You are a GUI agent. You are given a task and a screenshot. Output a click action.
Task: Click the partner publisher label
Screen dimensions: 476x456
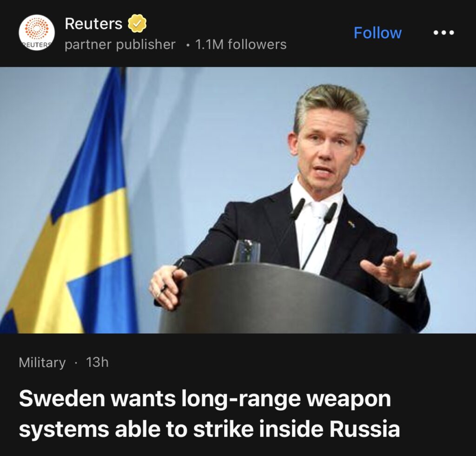click(x=120, y=45)
